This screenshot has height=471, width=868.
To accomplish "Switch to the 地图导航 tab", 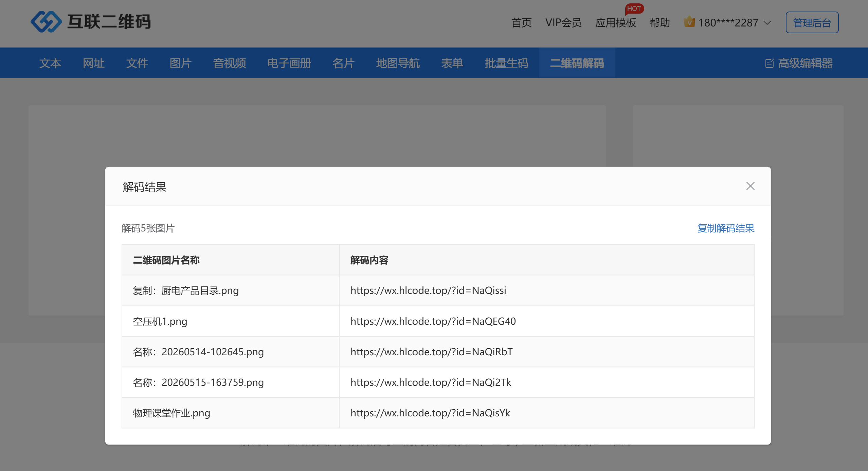I will [x=398, y=63].
